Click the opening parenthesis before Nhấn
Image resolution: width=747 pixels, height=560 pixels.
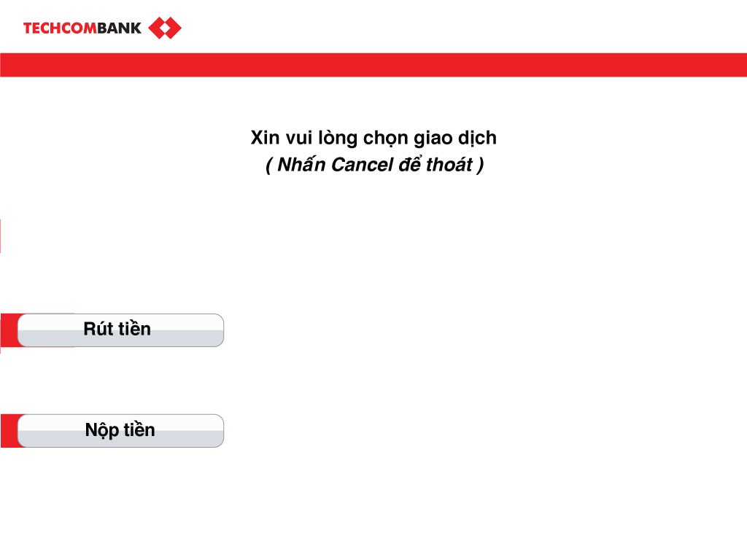269,166
